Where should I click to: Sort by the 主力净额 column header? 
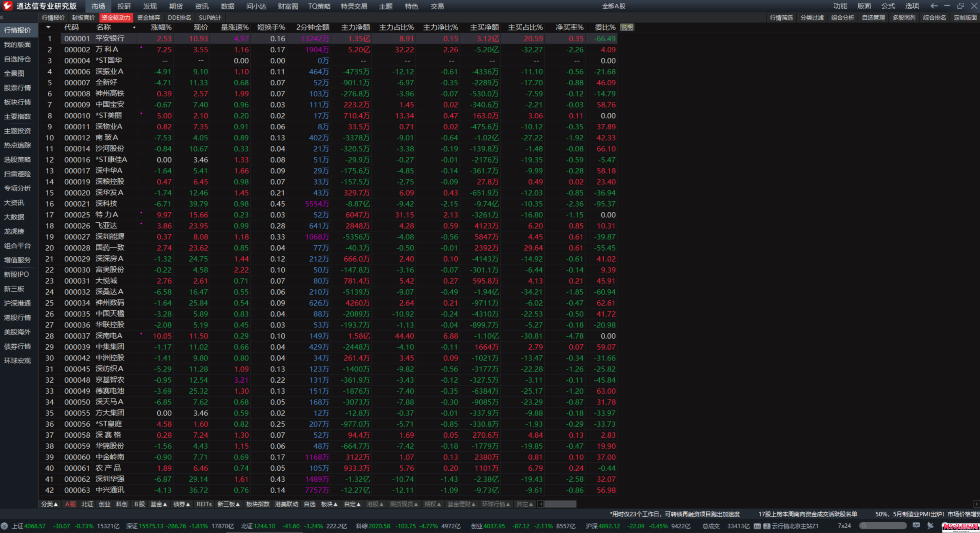coord(356,27)
